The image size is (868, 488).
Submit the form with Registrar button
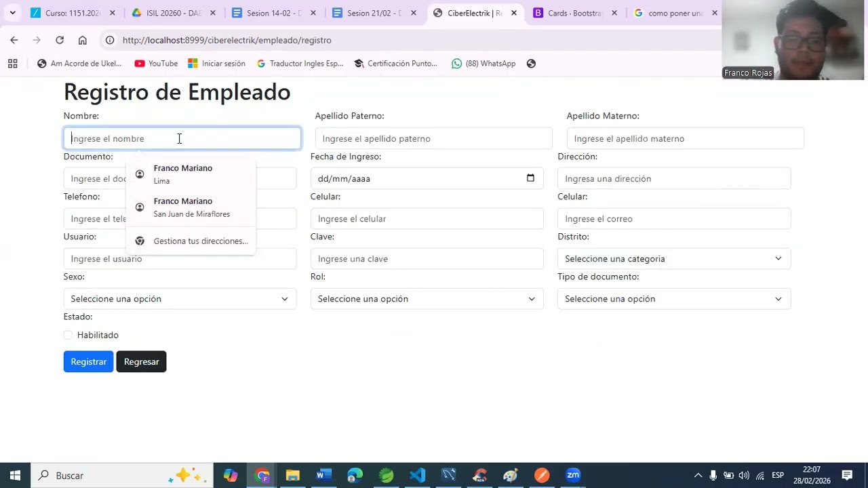tap(88, 361)
